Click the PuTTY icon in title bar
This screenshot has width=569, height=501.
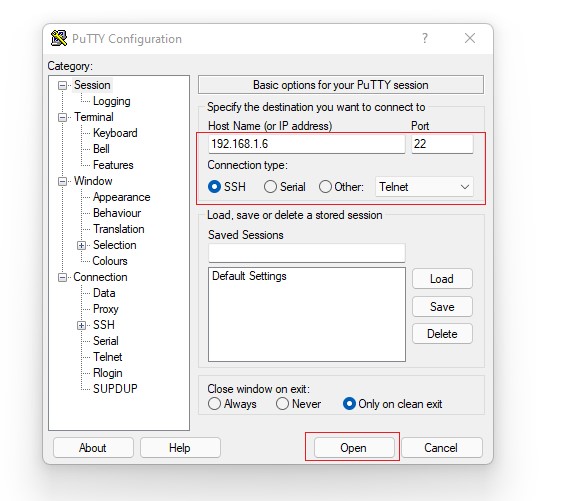(59, 38)
